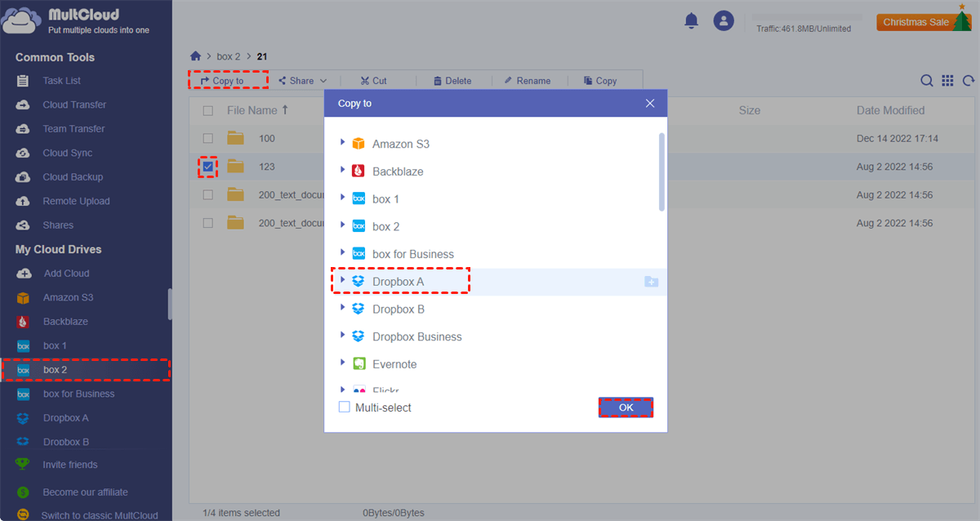Open box 2 drive in sidebar

(x=85, y=370)
